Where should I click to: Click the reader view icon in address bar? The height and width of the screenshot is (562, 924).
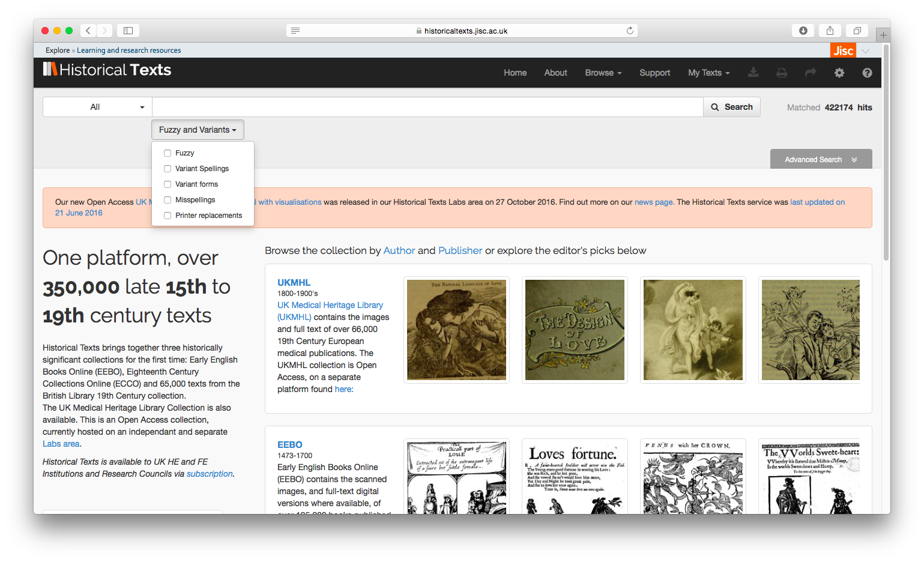295,31
